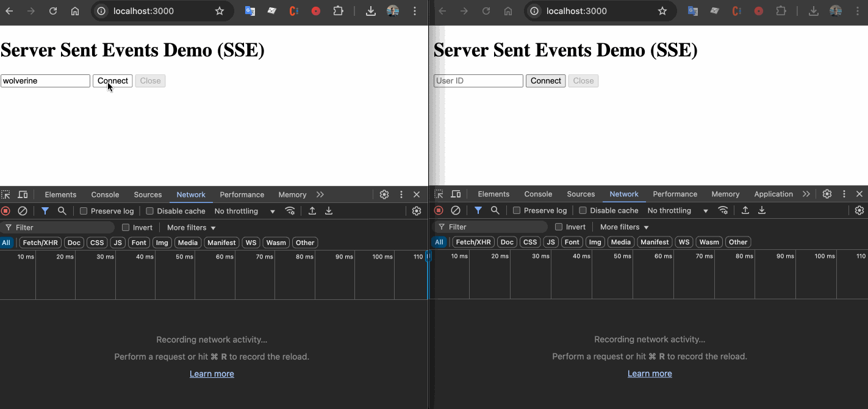Enable Preserve log in right DevTools

(x=517, y=210)
